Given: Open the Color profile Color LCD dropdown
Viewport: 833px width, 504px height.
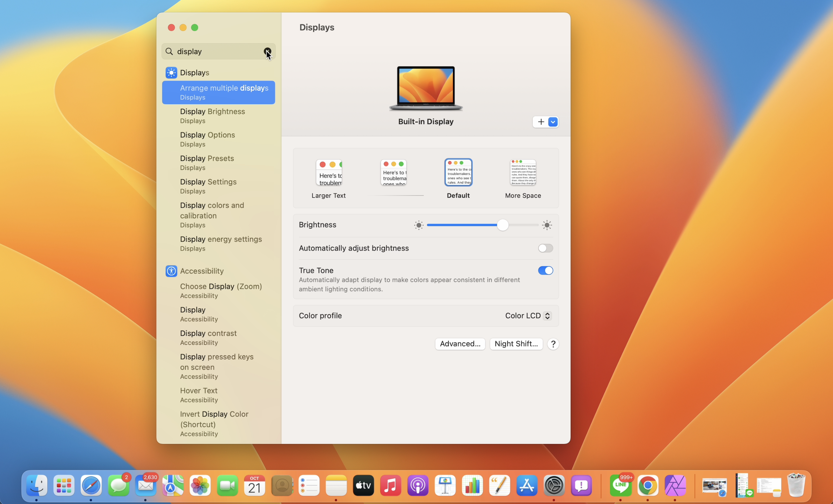Looking at the screenshot, I should point(528,316).
